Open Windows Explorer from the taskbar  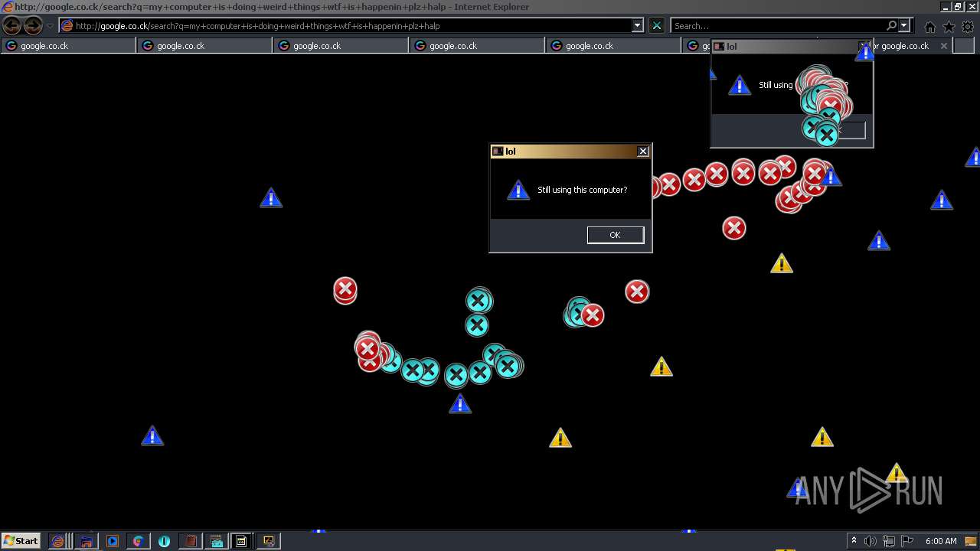[x=87, y=541]
